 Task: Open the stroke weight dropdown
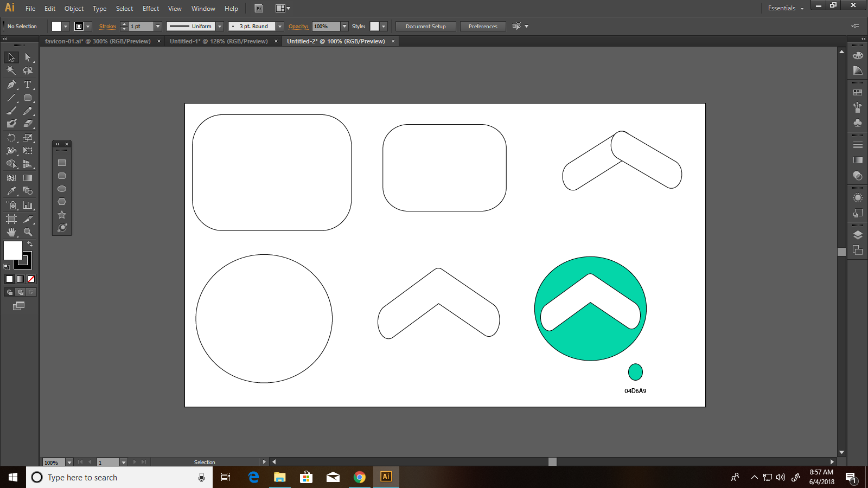157,26
